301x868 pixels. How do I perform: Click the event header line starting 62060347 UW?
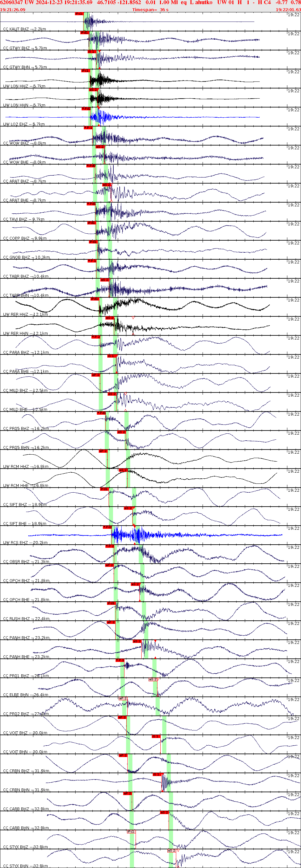[x=150, y=2]
